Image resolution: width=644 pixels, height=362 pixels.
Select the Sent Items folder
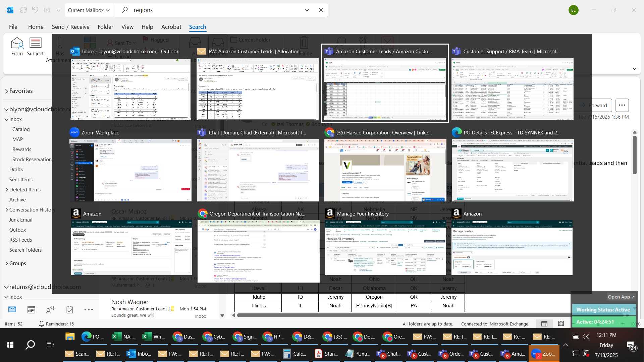click(21, 180)
